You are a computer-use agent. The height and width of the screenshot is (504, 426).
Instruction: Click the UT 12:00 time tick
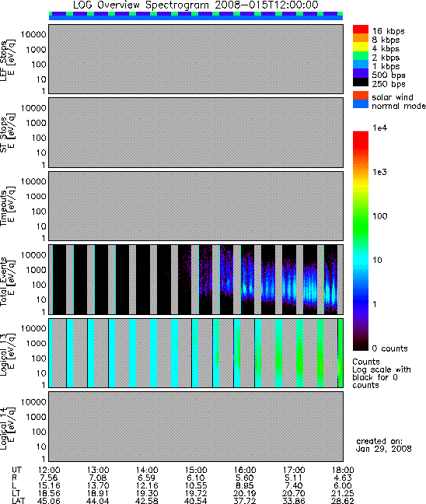[x=49, y=470]
